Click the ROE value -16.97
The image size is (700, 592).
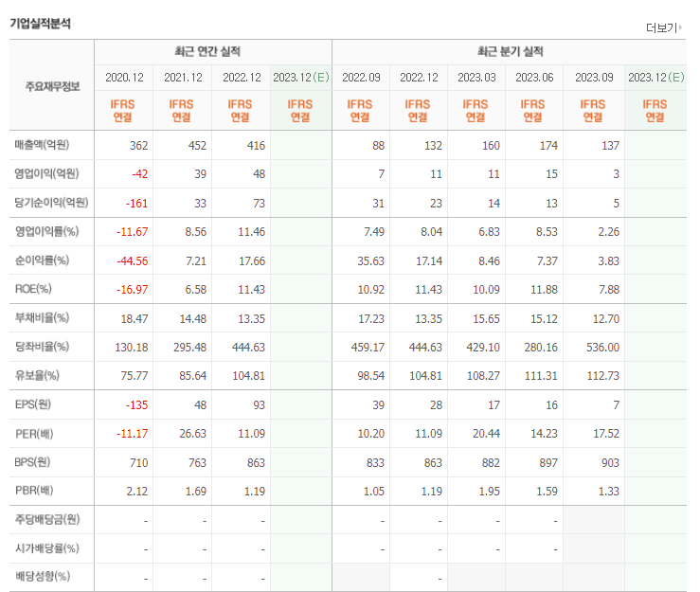(x=133, y=289)
